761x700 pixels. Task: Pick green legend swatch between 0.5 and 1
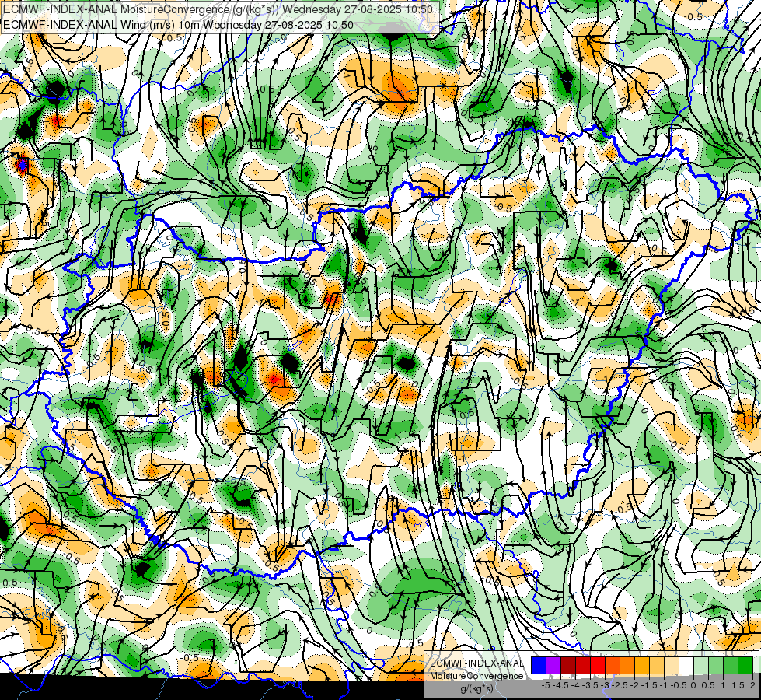click(x=715, y=665)
